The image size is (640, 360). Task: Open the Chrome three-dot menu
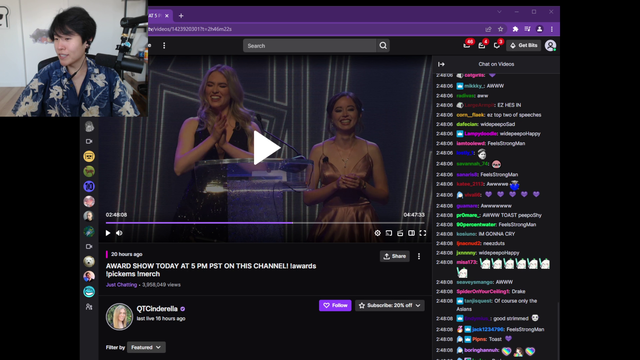click(x=552, y=29)
